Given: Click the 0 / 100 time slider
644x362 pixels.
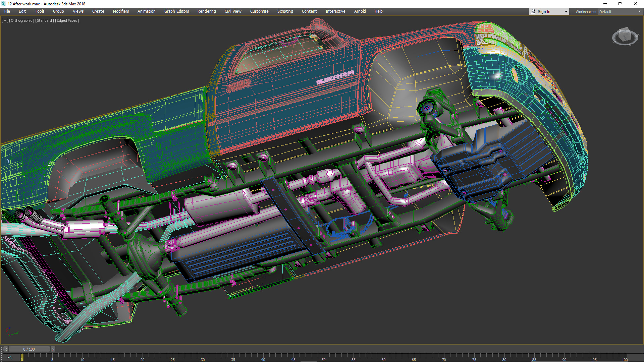Looking at the screenshot, I should coord(29,349).
